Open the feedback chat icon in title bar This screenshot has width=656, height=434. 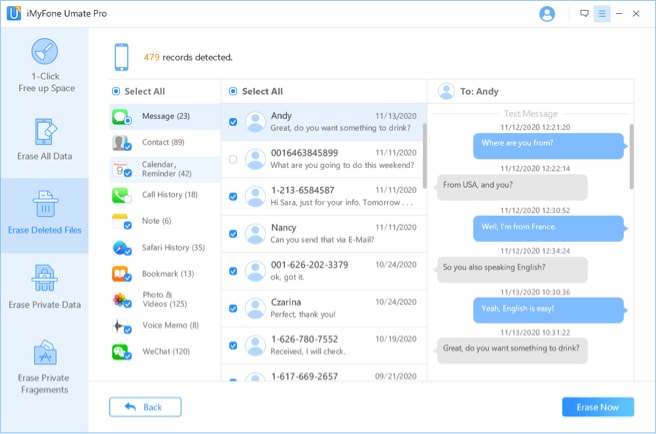pyautogui.click(x=584, y=14)
